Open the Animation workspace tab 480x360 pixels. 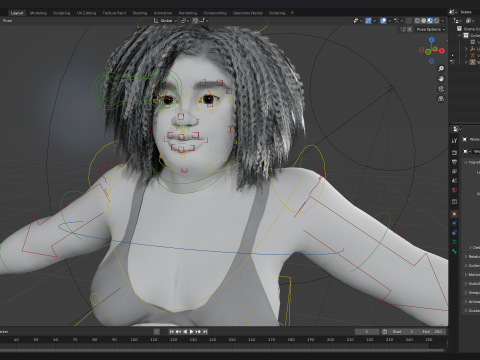(x=163, y=13)
